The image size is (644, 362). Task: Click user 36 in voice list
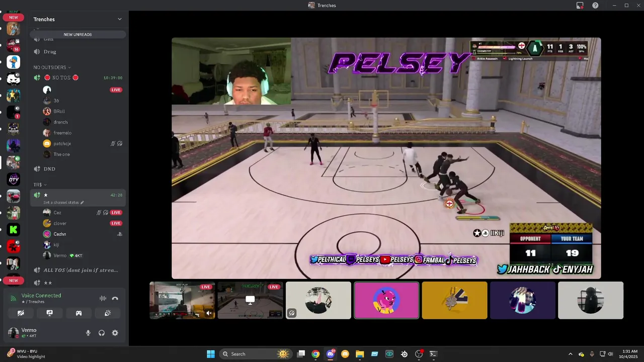(x=56, y=101)
